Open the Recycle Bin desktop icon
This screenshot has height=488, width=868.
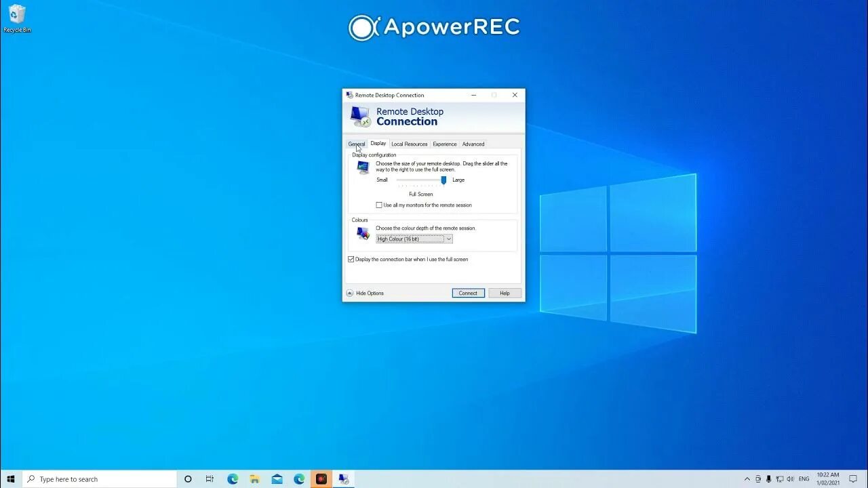coord(17,19)
